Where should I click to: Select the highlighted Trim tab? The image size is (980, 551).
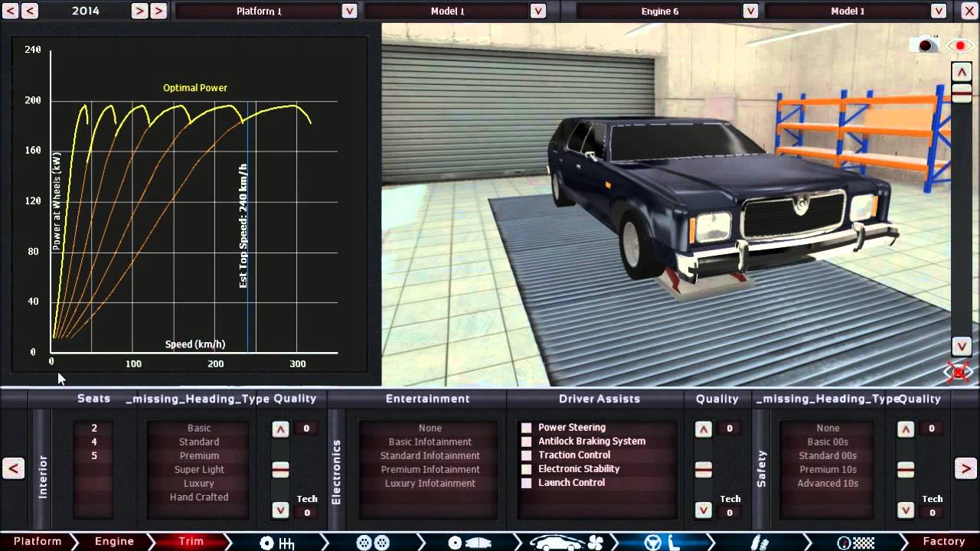coord(191,542)
